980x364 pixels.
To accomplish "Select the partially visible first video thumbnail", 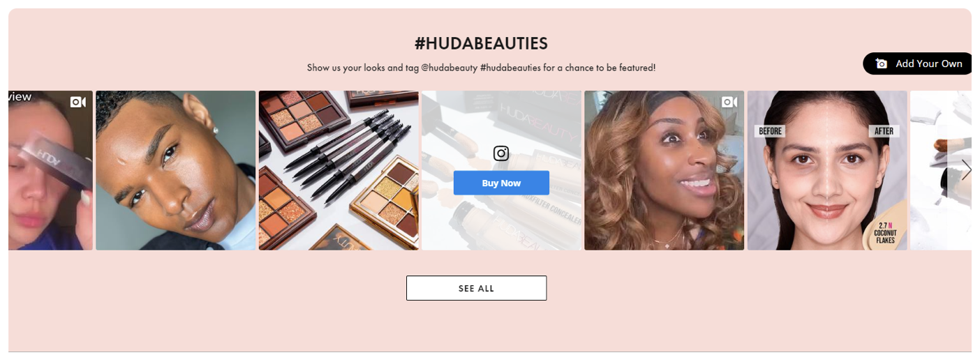I will click(50, 170).
